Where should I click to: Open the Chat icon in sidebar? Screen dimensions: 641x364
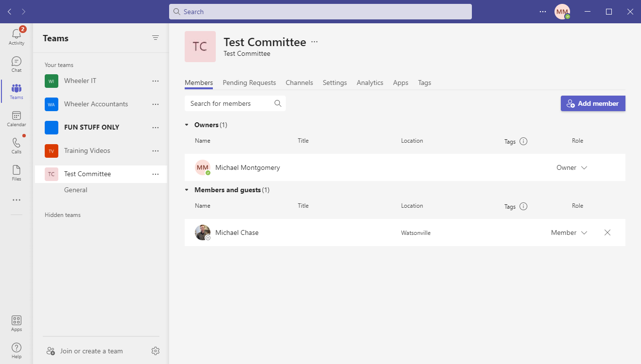pyautogui.click(x=17, y=64)
